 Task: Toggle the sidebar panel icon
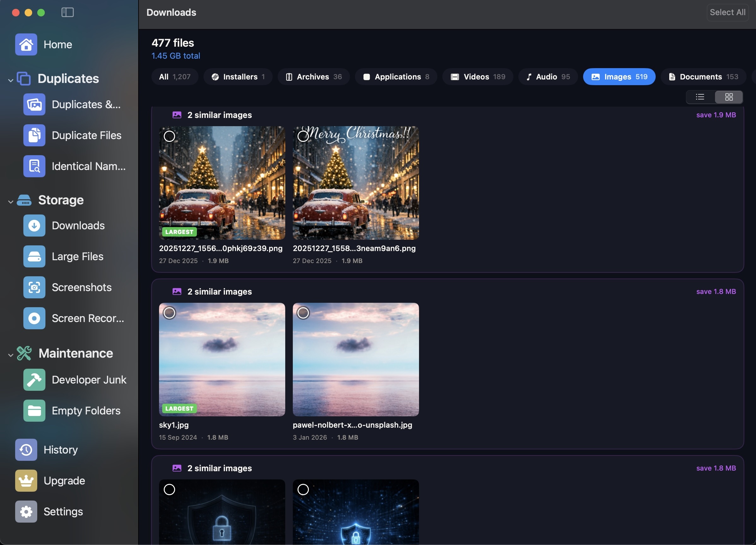tap(67, 12)
